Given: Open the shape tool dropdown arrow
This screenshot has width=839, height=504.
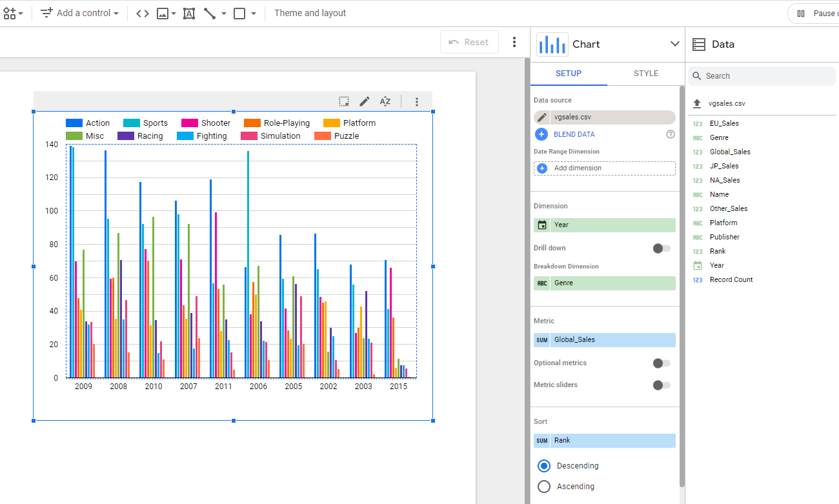Looking at the screenshot, I should pos(254,14).
